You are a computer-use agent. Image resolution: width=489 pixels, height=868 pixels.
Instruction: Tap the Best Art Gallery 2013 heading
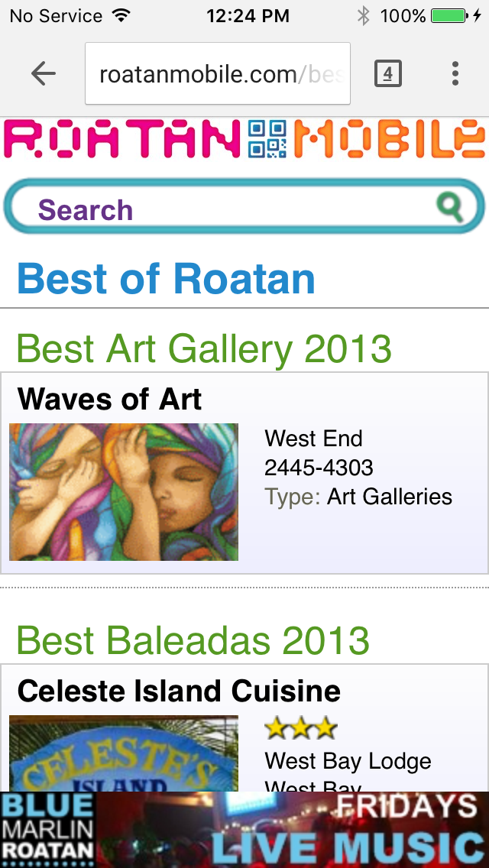pyautogui.click(x=204, y=349)
